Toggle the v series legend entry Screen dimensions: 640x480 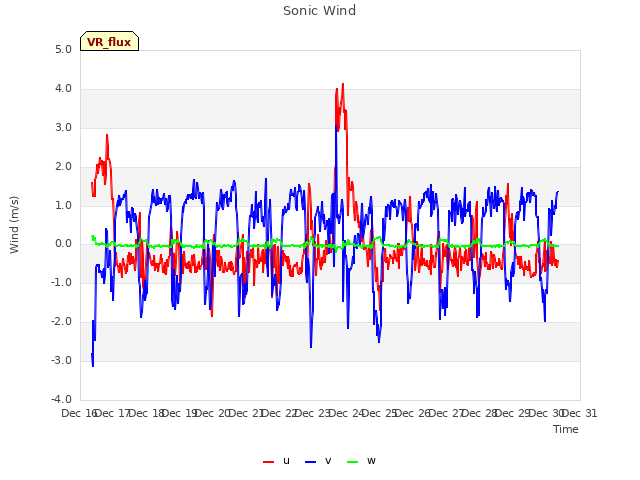(x=318, y=461)
